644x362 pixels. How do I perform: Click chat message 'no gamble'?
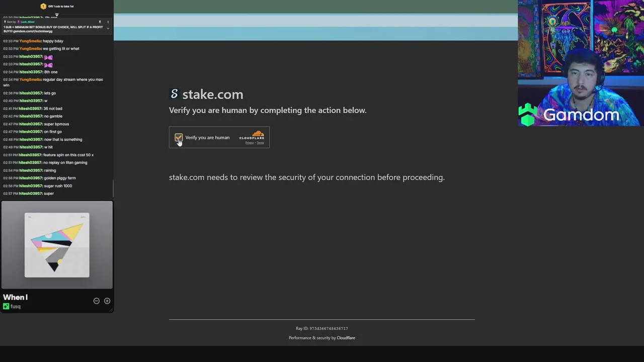[53, 116]
